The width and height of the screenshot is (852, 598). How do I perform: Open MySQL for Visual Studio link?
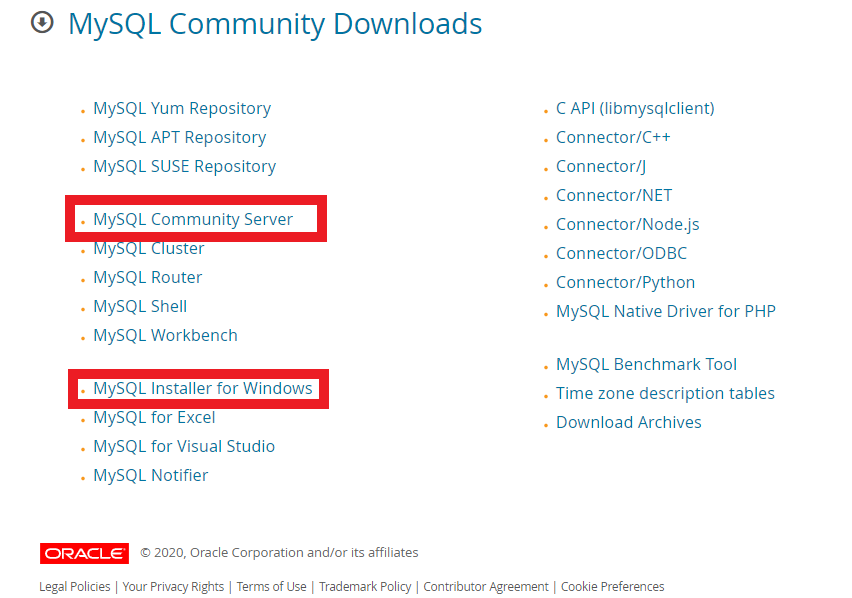[184, 446]
